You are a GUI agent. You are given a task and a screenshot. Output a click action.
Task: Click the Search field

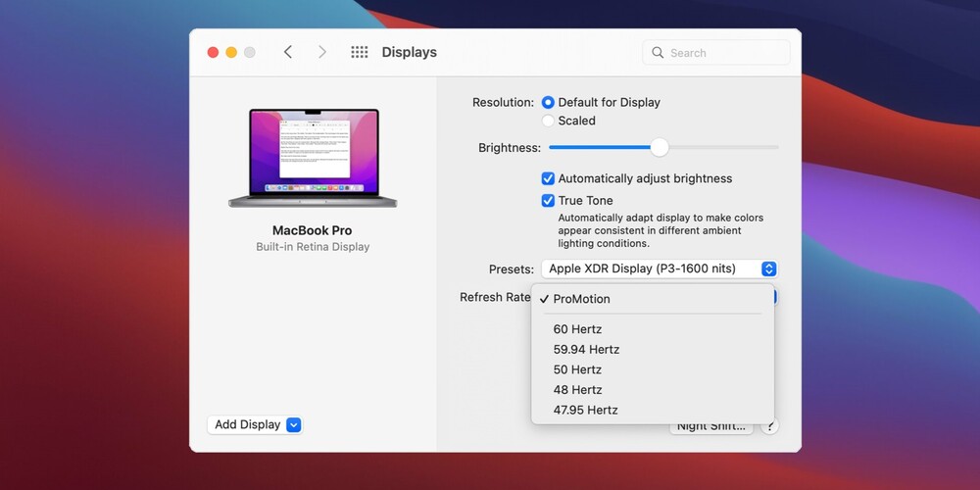[716, 53]
